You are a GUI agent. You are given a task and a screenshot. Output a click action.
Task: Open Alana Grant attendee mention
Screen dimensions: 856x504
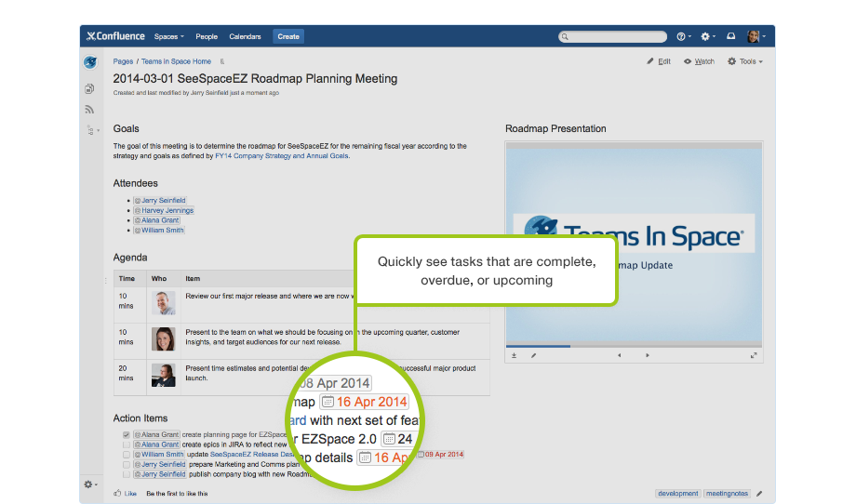pyautogui.click(x=156, y=219)
